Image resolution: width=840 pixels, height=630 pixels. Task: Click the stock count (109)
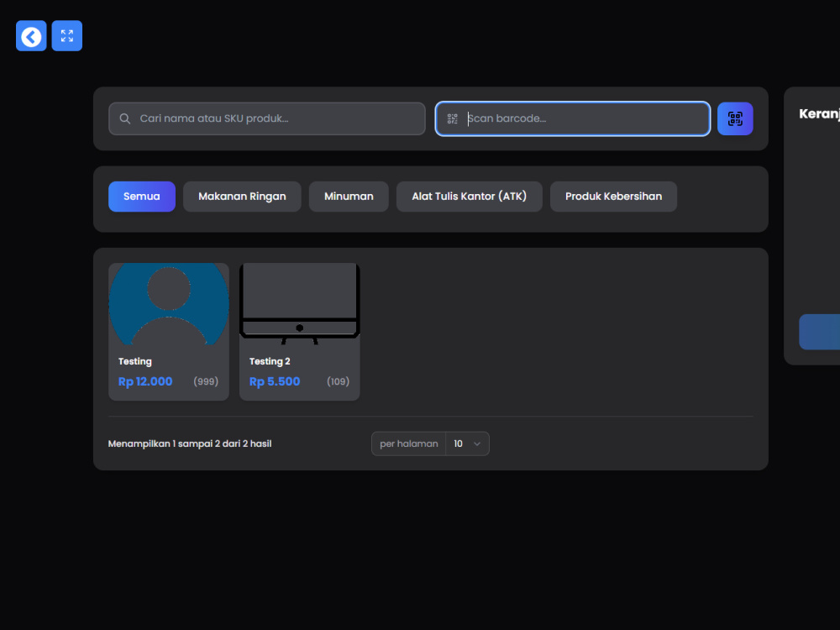point(338,381)
